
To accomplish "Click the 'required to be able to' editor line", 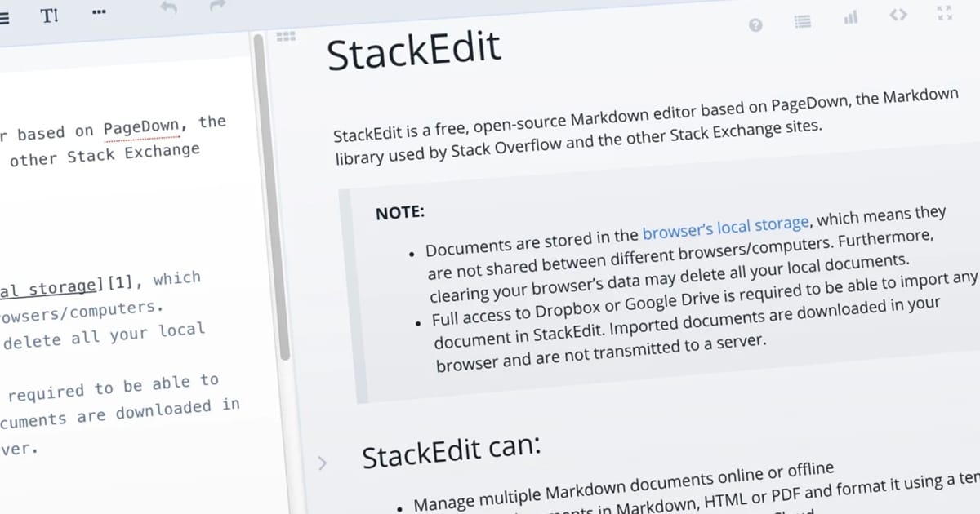I will click(x=113, y=388).
